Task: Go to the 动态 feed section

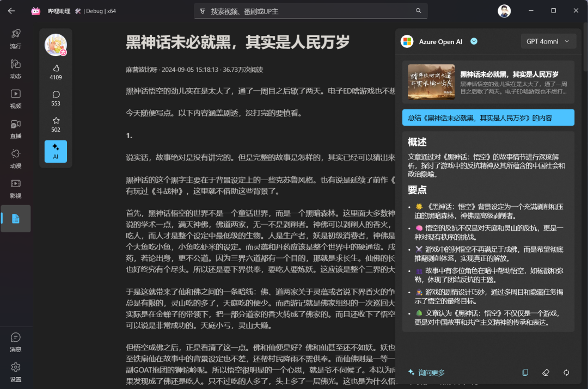Action: click(16, 68)
